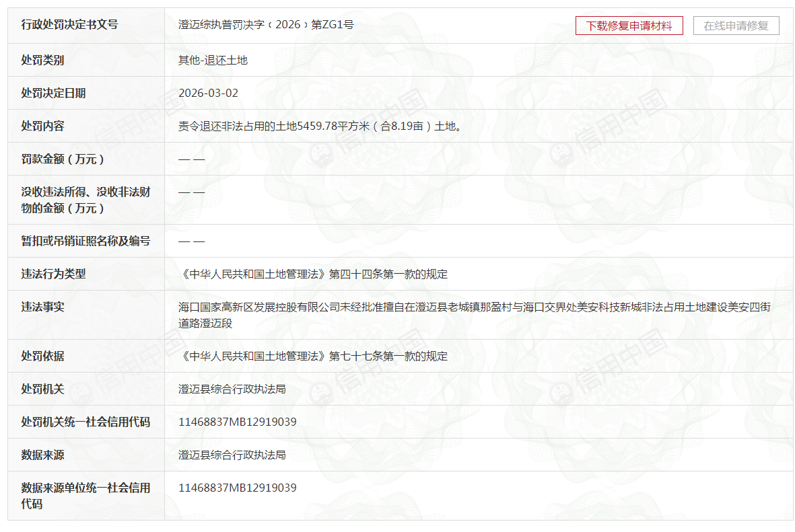Click the credit code in 处罚机关统一社会信用代码 row
The height and width of the screenshot is (532, 795).
point(237,422)
